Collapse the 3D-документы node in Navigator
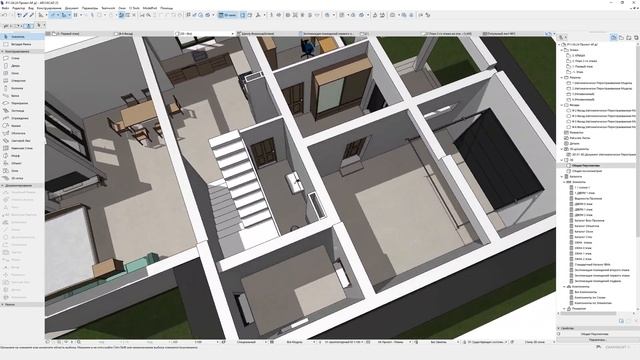 click(562, 149)
